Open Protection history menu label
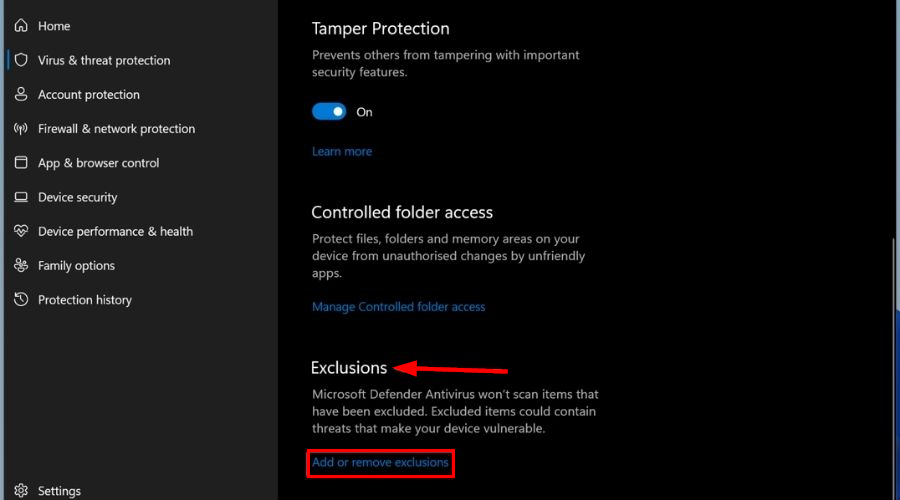 tap(84, 300)
